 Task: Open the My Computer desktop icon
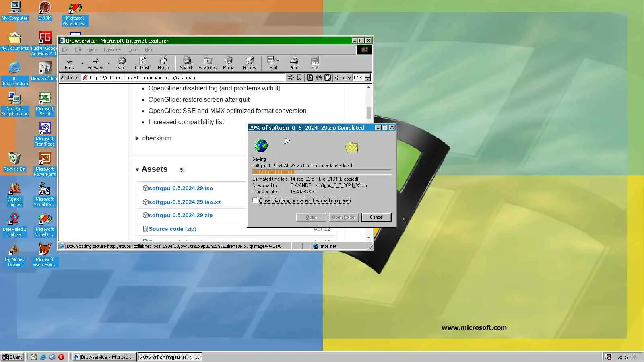tap(15, 11)
